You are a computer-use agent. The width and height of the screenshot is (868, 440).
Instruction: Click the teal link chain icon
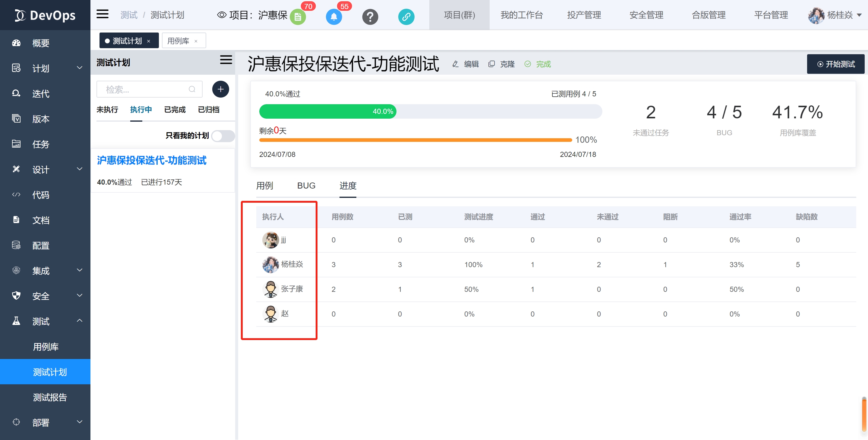(406, 17)
